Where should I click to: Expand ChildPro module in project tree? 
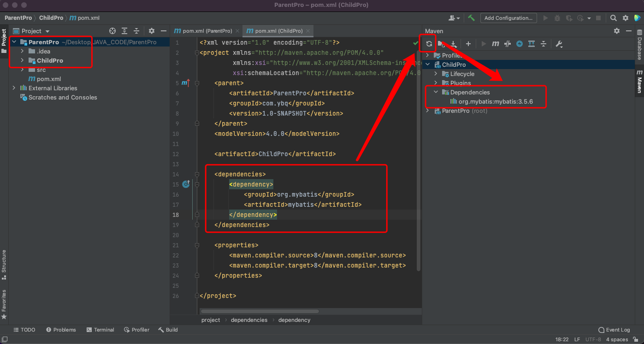pyautogui.click(x=22, y=60)
